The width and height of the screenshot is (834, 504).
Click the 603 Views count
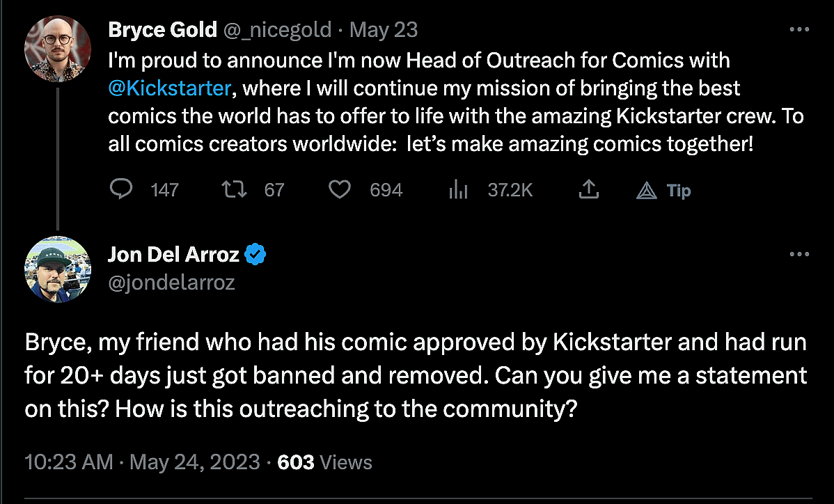324,462
